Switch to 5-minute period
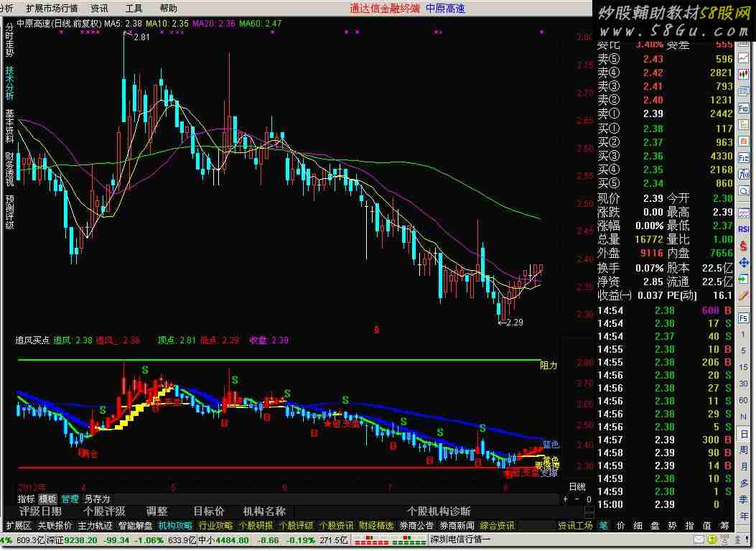The height and width of the screenshot is (551, 756). 743,351
